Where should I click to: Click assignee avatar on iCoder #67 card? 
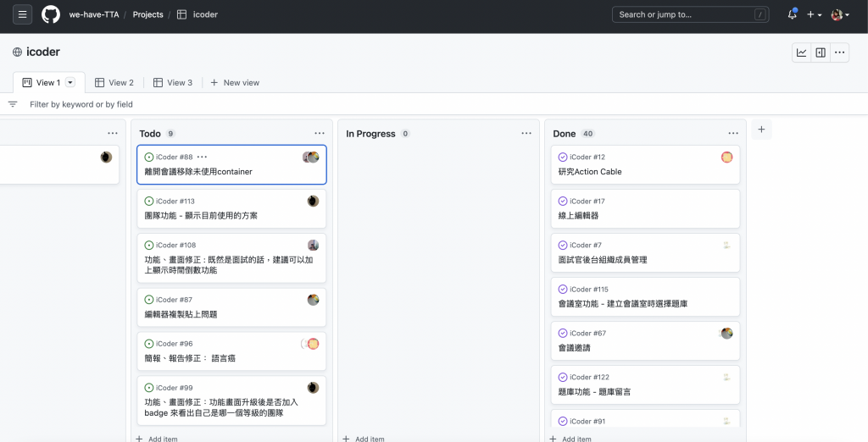726,333
